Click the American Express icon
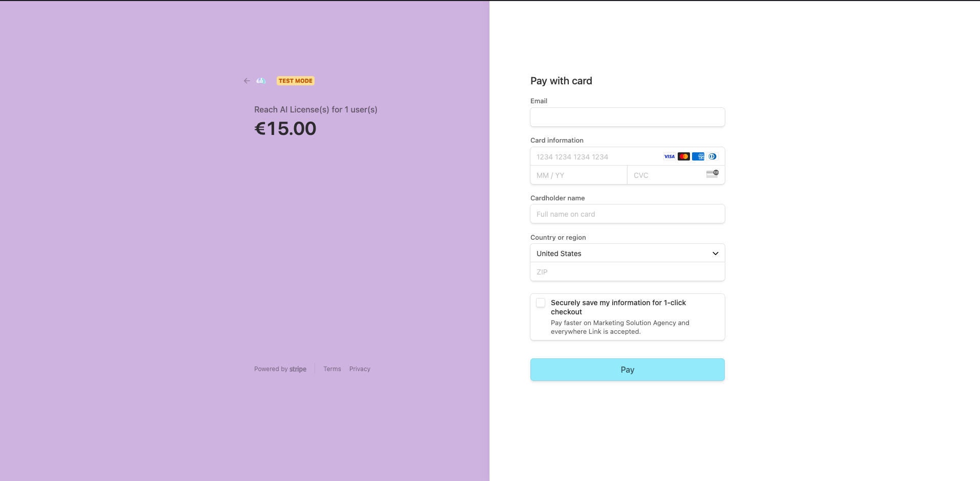Image resolution: width=980 pixels, height=481 pixels. (698, 156)
